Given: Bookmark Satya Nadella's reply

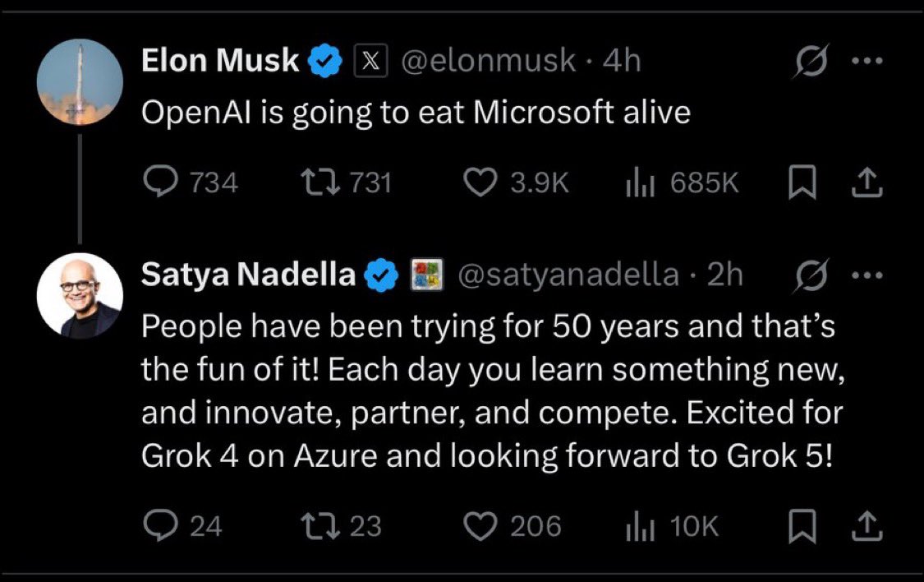Looking at the screenshot, I should 801,526.
